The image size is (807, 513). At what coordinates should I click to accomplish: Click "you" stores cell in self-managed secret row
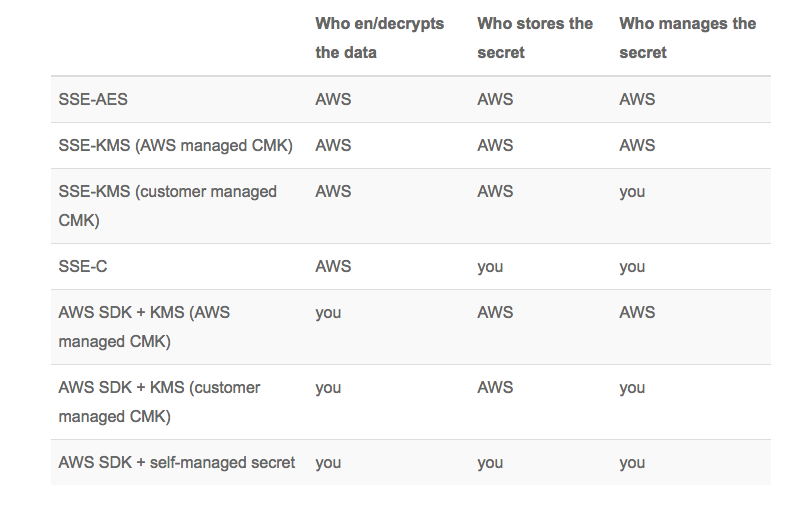click(490, 462)
